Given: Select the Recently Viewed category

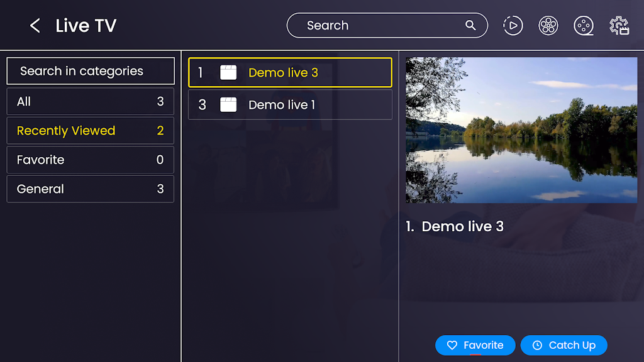Looking at the screenshot, I should click(90, 131).
